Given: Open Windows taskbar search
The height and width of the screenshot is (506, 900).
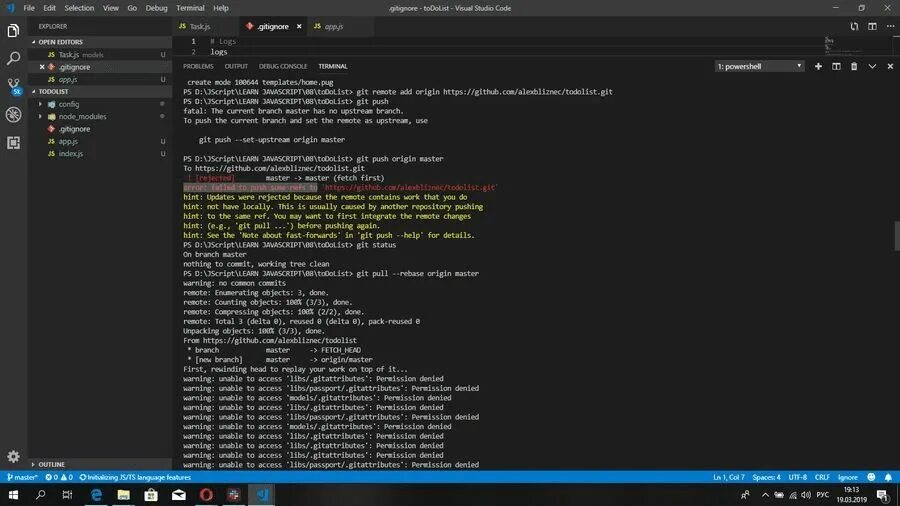Looking at the screenshot, I should [x=41, y=495].
